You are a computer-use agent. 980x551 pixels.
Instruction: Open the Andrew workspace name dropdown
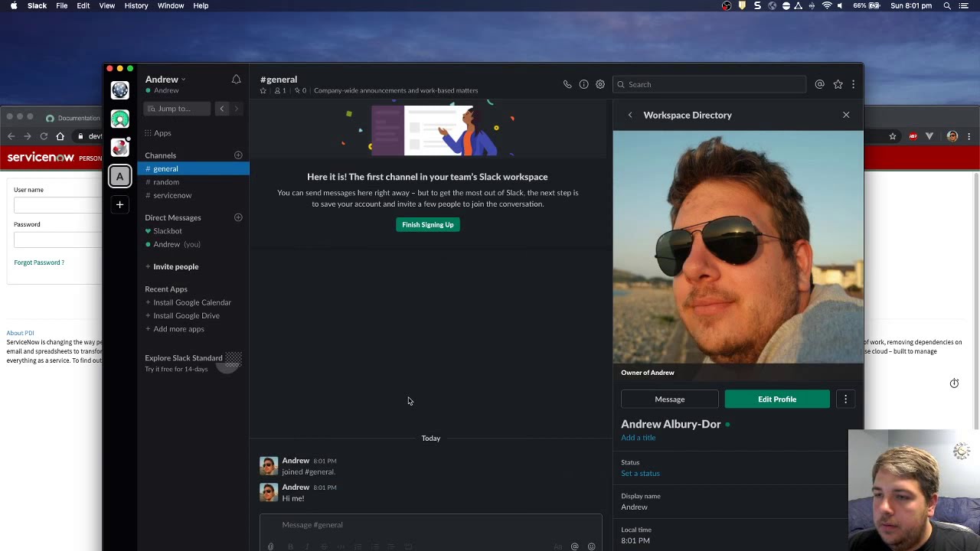[163, 79]
